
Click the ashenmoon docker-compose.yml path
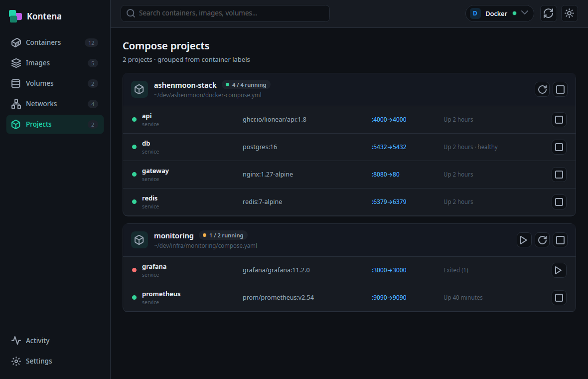click(x=207, y=95)
